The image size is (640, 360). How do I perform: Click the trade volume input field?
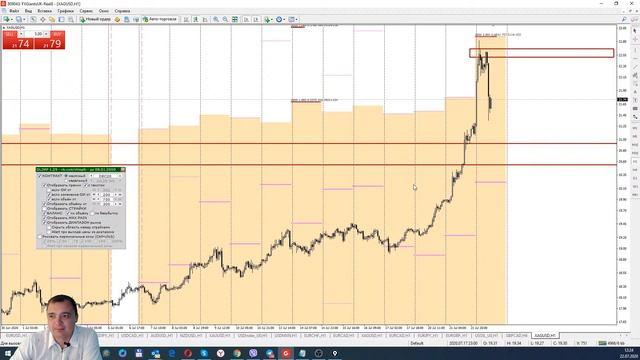(34, 33)
